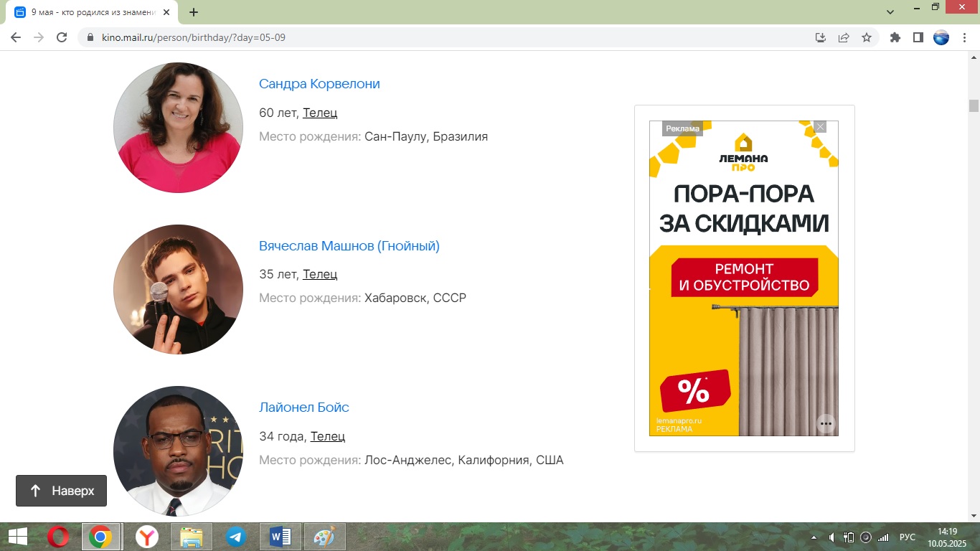This screenshot has width=980, height=551.
Task: Click the site info lock icon
Action: click(x=90, y=37)
